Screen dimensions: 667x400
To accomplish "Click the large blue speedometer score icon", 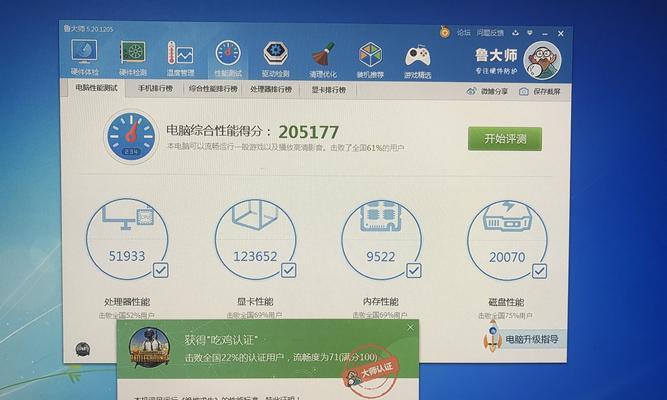I will (x=131, y=136).
